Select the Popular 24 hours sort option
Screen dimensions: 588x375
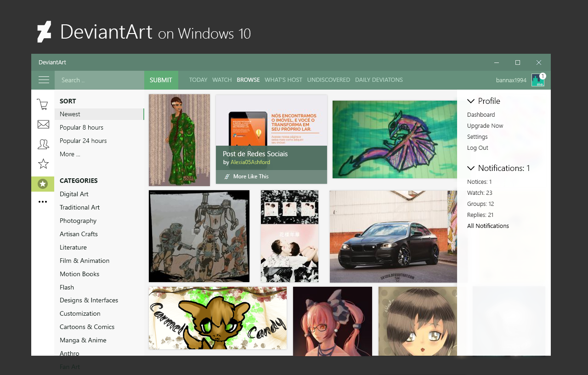coord(83,141)
